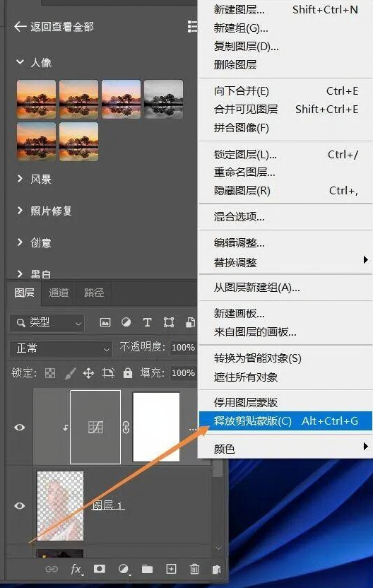
Task: Open the 类型 layer filter dropdown
Action: coord(47,322)
